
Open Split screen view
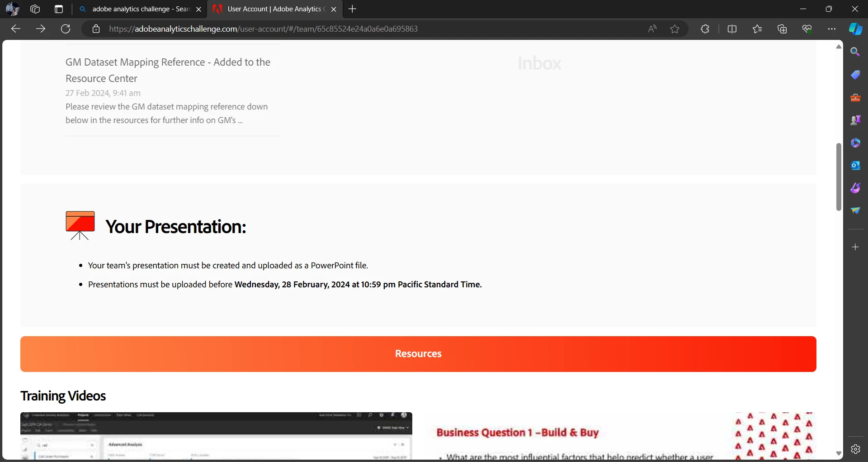click(x=732, y=29)
